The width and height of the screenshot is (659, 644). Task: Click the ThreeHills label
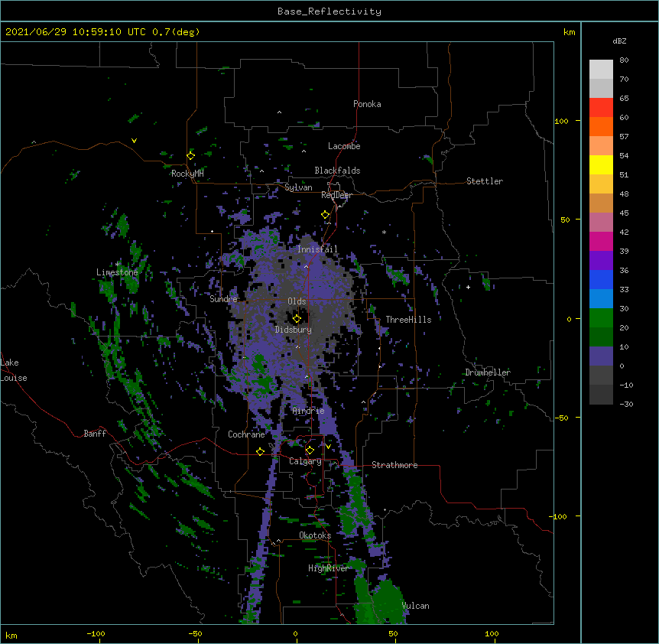408,320
